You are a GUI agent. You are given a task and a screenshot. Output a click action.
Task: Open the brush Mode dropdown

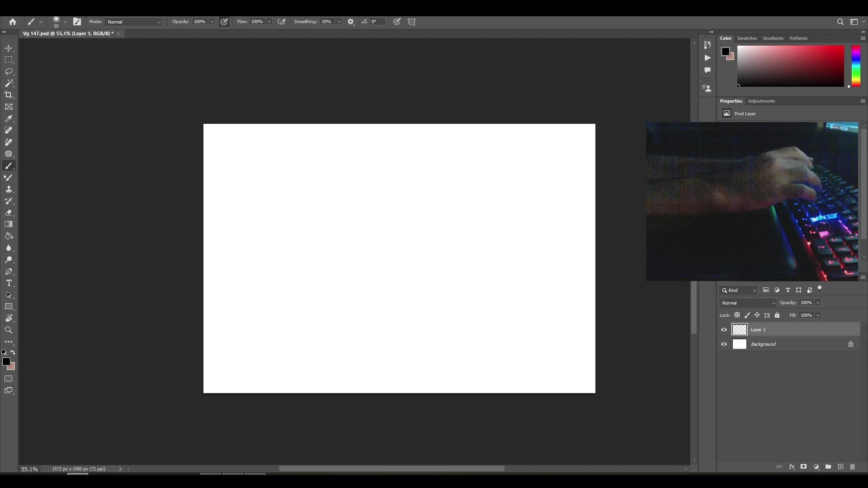pyautogui.click(x=134, y=22)
